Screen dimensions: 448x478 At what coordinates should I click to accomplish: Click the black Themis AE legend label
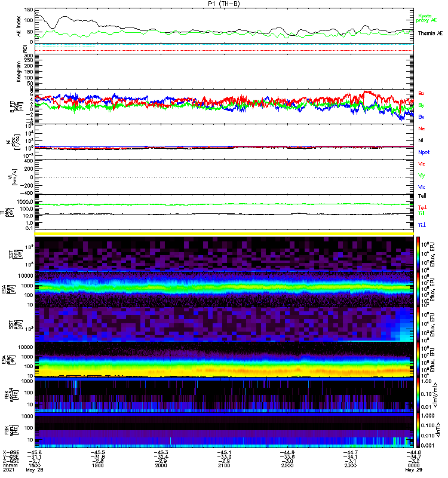(430, 33)
